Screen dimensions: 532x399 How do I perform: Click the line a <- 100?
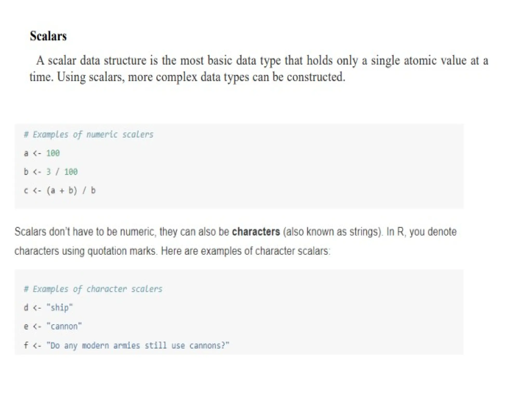click(x=42, y=153)
